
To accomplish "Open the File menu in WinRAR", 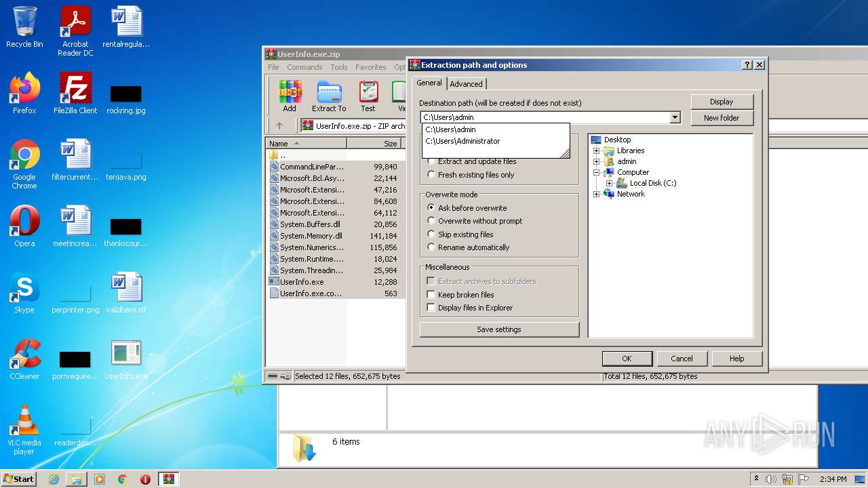I will (273, 67).
